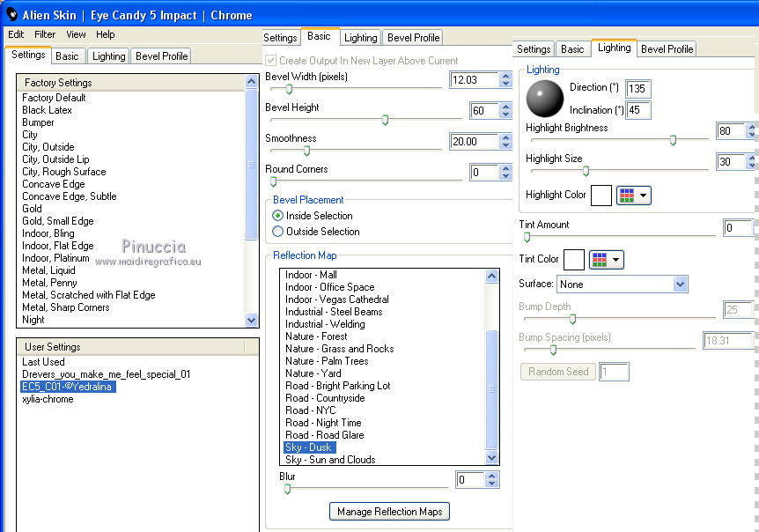Open the View menu
This screenshot has width=759, height=532.
(76, 34)
